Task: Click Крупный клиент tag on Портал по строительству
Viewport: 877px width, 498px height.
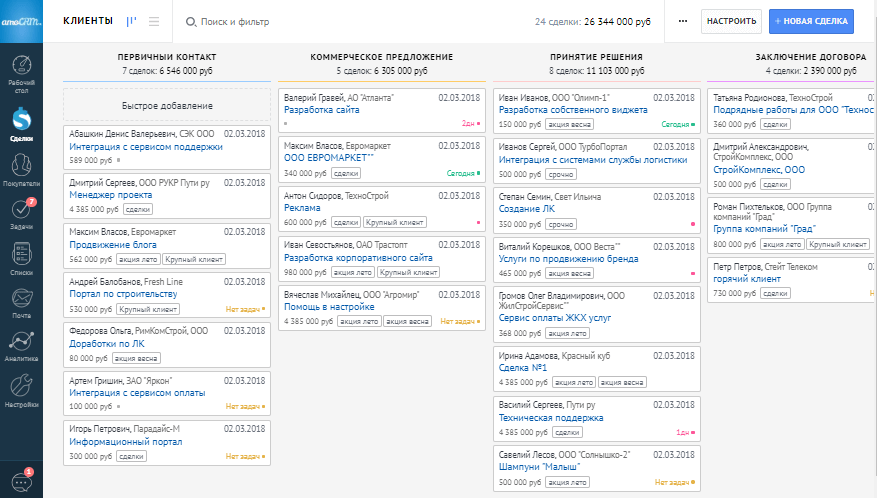Action: tap(148, 309)
